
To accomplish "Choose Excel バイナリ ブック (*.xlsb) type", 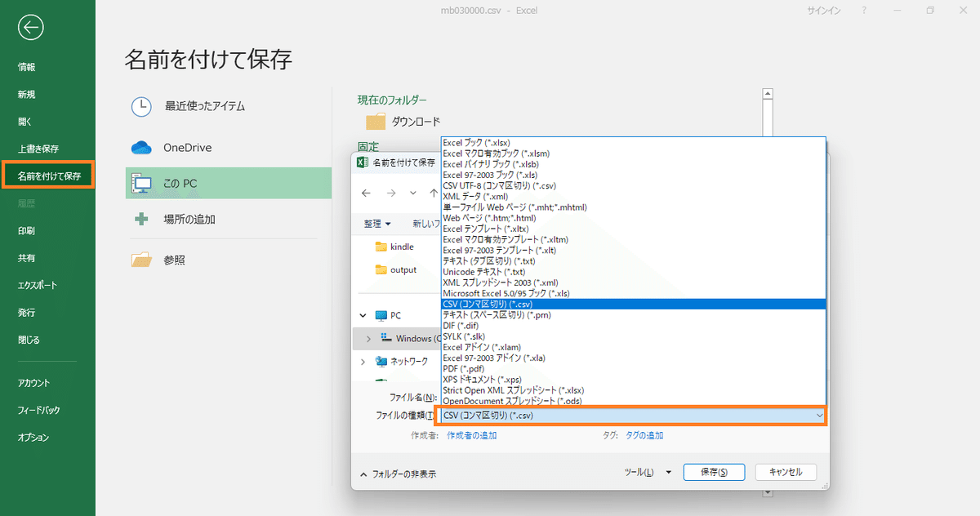I will click(x=633, y=163).
